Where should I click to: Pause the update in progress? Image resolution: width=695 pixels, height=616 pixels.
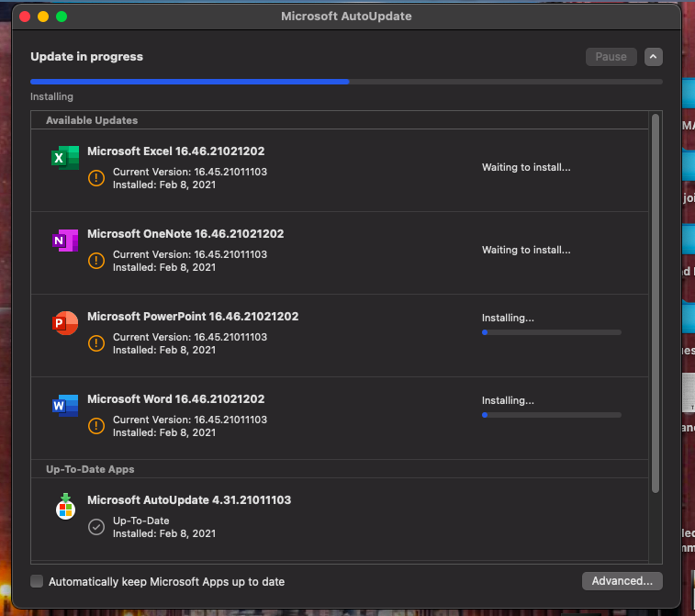[x=611, y=57]
